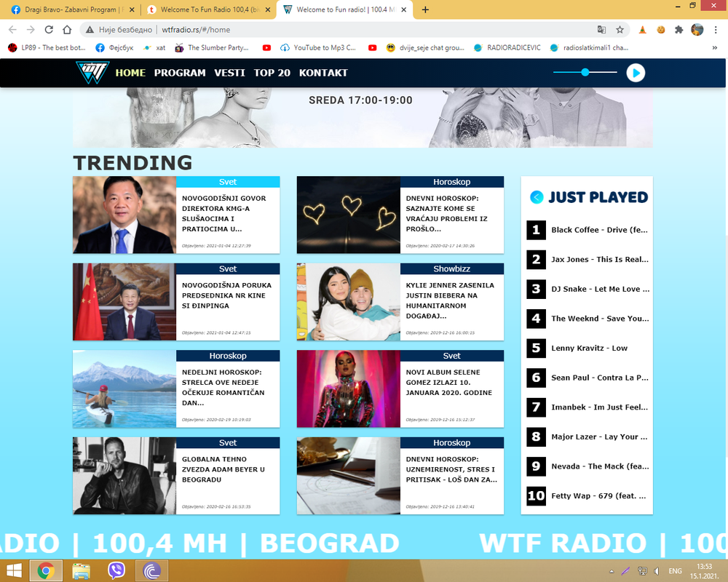The image size is (728, 582).
Task: Open Viber from the taskbar
Action: pyautogui.click(x=116, y=570)
